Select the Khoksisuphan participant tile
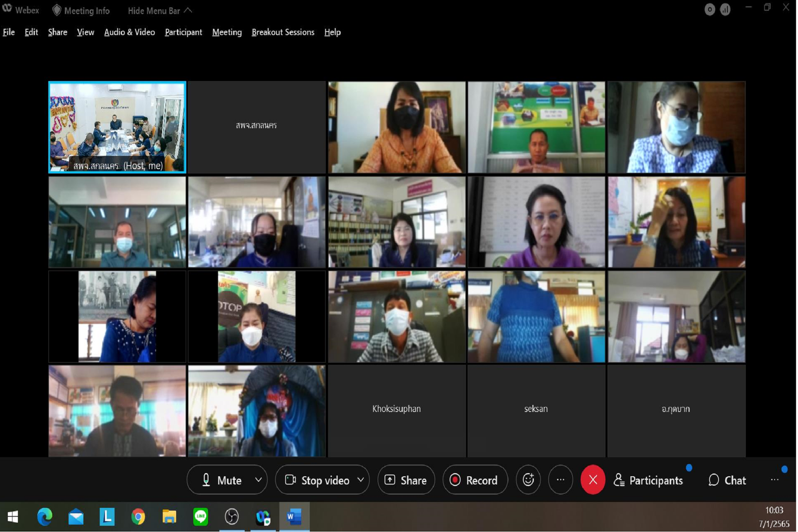Screen dimensions: 798x532 pos(397,411)
